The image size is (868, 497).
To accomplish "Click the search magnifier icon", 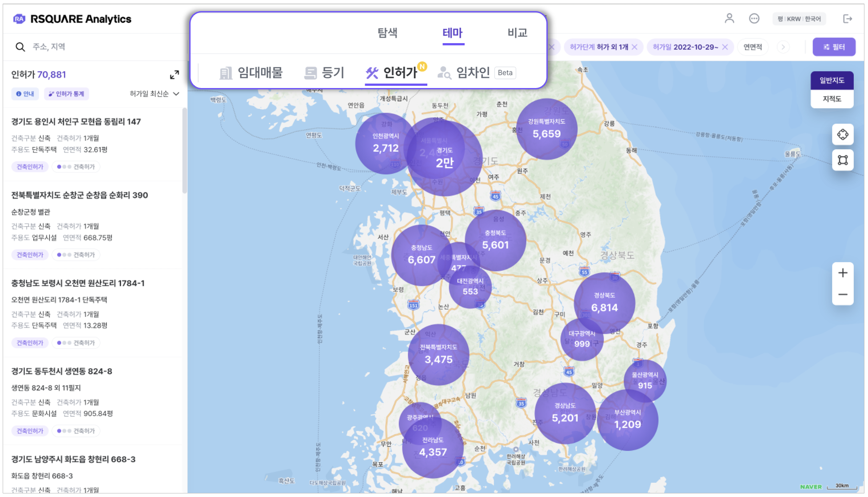I will coord(20,47).
